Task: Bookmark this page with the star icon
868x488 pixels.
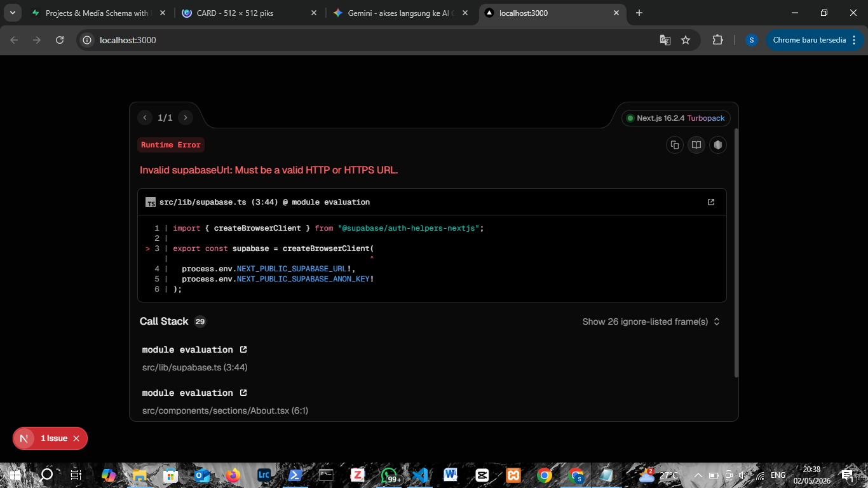Action: pos(686,40)
